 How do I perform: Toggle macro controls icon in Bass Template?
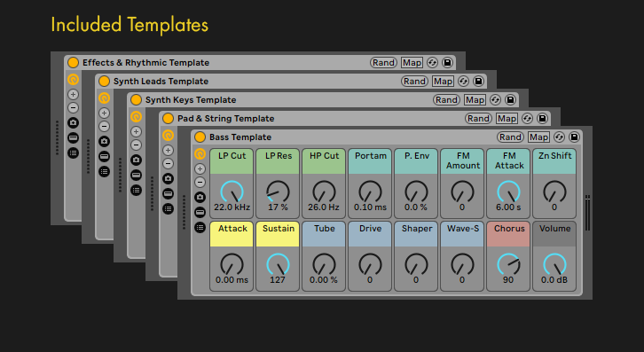pos(200,154)
